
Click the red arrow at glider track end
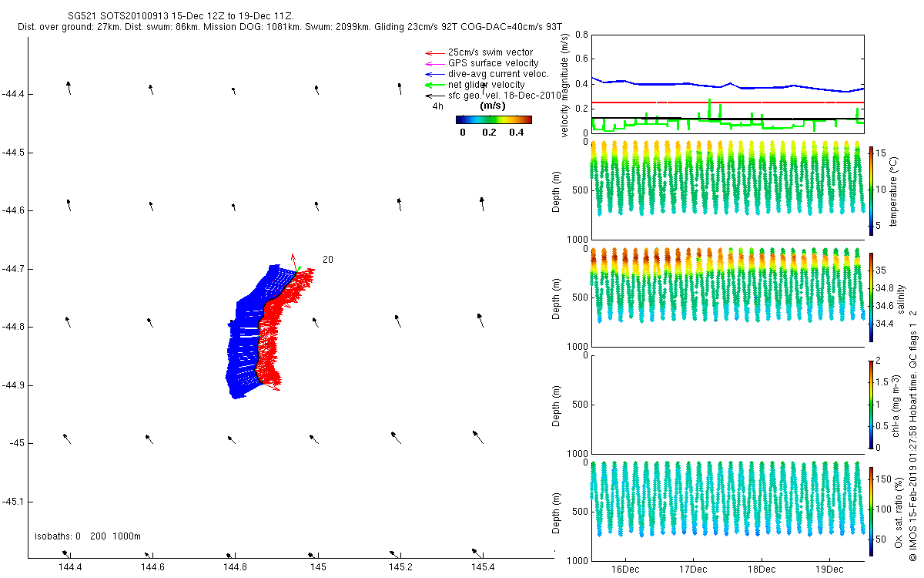pyautogui.click(x=293, y=260)
